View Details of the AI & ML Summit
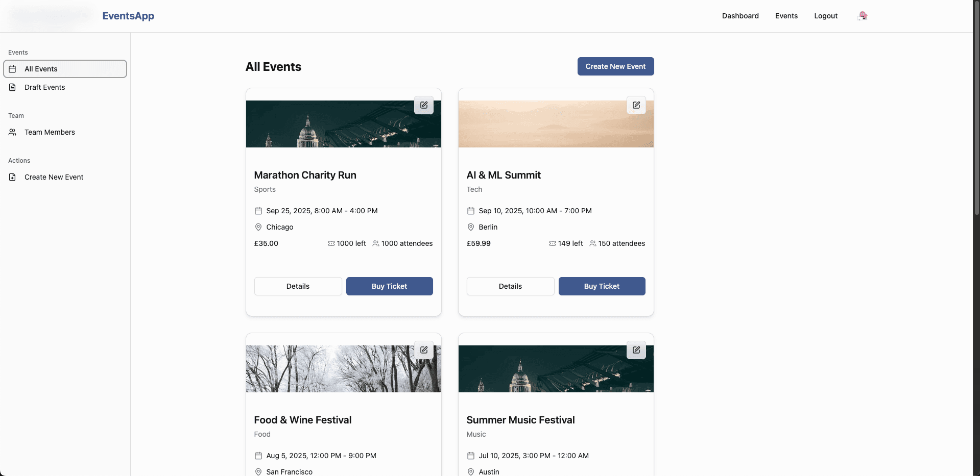Viewport: 980px width, 476px height. tap(510, 286)
